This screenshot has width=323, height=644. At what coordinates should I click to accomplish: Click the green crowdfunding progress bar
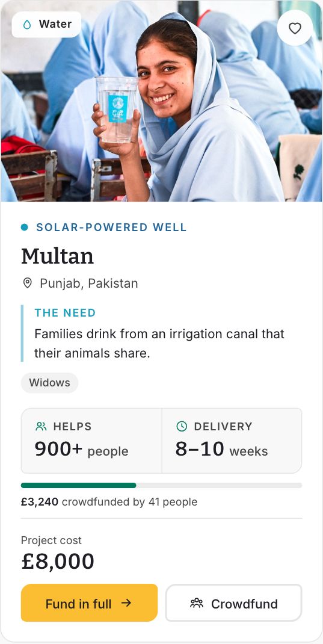point(78,486)
